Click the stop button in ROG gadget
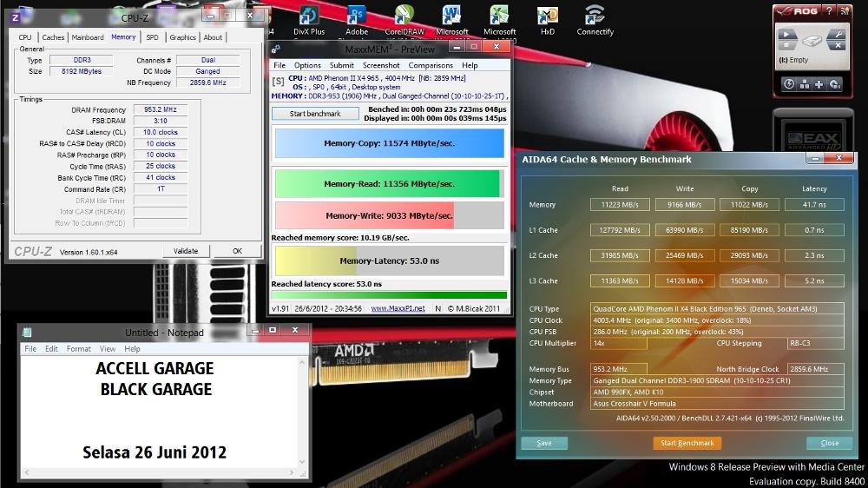The width and height of the screenshot is (868, 488). (786, 45)
